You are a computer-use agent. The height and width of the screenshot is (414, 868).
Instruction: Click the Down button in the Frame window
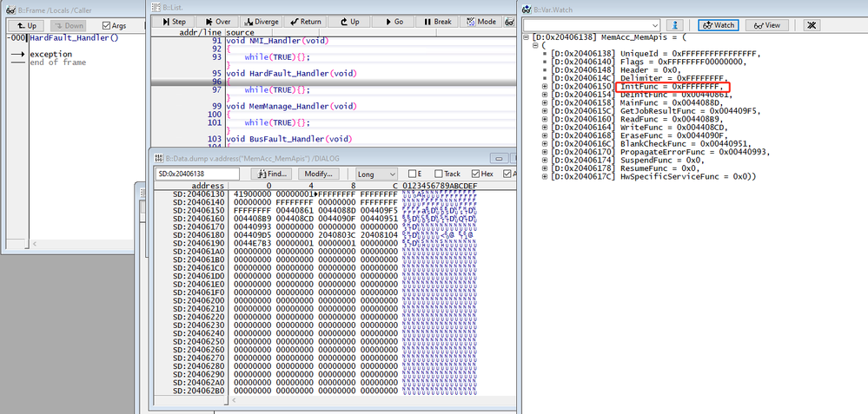[68, 25]
